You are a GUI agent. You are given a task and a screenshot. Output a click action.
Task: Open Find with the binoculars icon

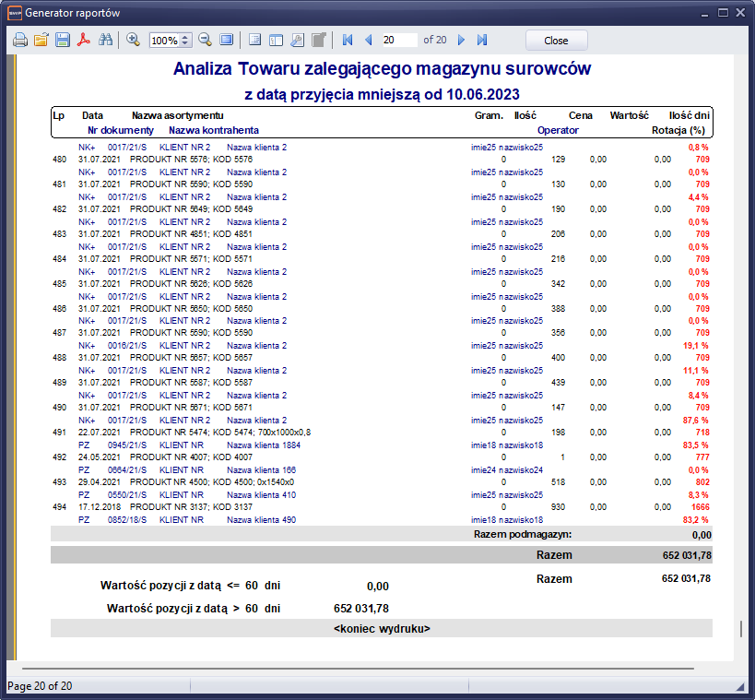pos(105,41)
